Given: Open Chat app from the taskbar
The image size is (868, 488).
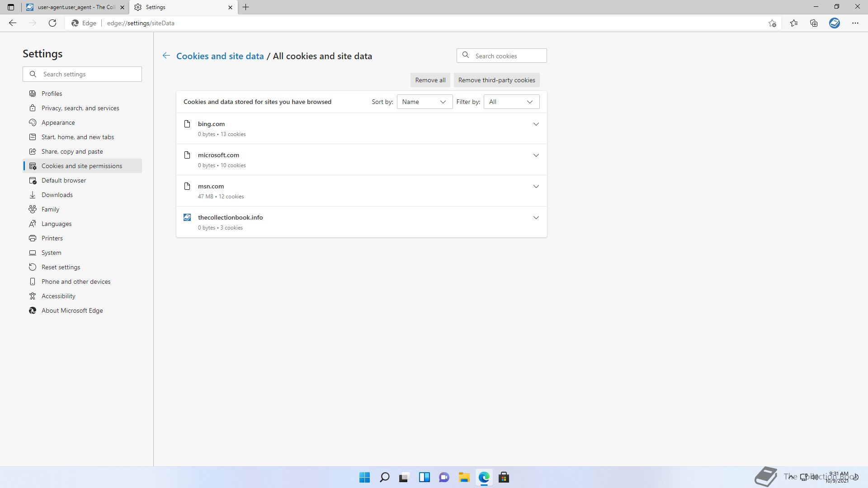Looking at the screenshot, I should point(444,477).
